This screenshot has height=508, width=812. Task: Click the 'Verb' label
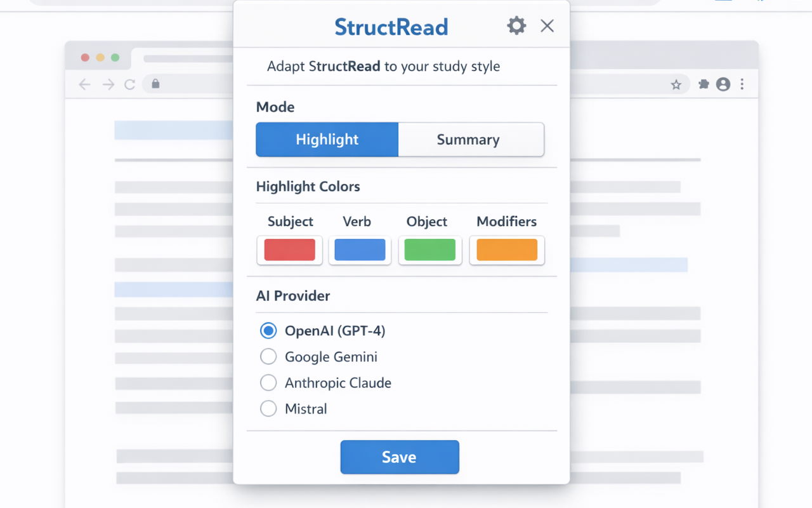coord(357,222)
